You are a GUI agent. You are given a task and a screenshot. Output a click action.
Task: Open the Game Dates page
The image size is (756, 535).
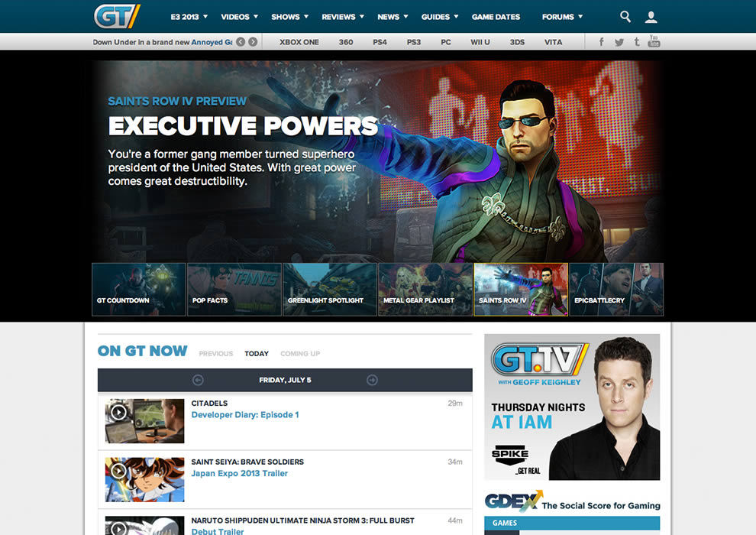pos(496,17)
